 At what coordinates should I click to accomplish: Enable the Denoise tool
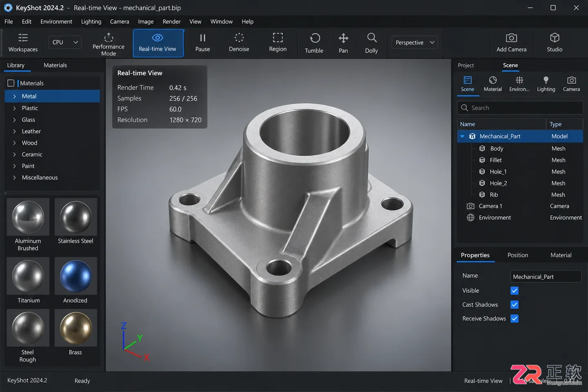239,43
